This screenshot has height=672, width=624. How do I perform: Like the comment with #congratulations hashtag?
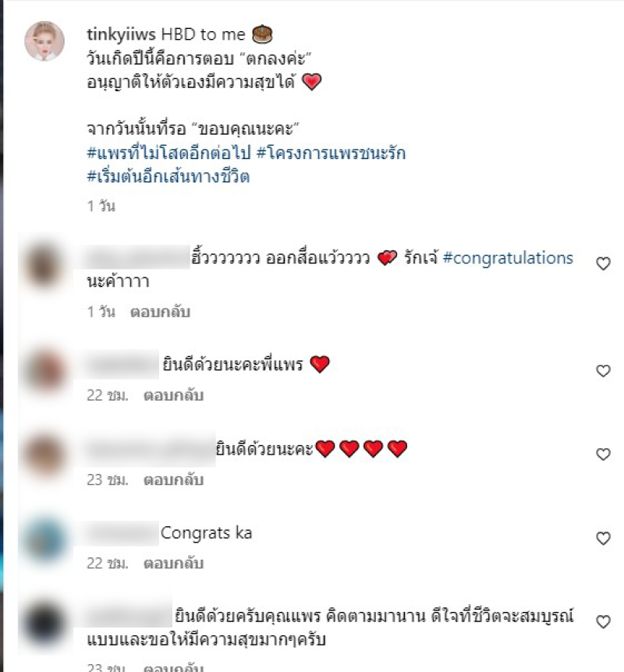(603, 263)
